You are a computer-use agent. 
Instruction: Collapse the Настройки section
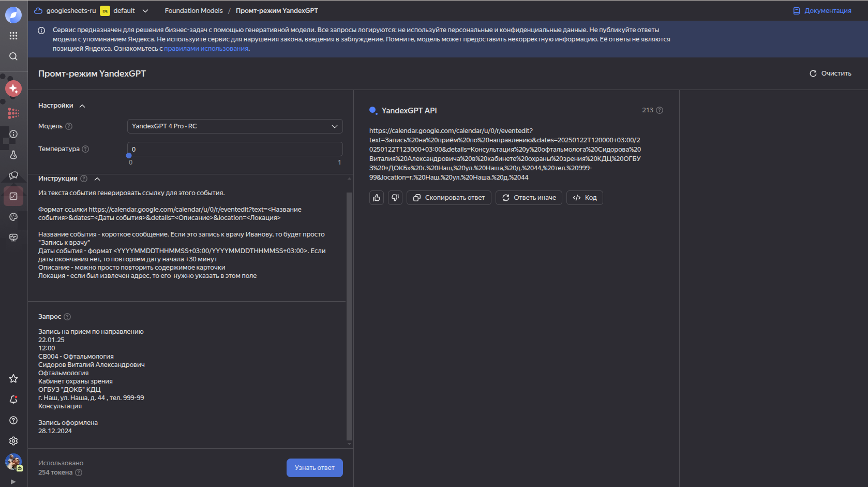tap(82, 106)
